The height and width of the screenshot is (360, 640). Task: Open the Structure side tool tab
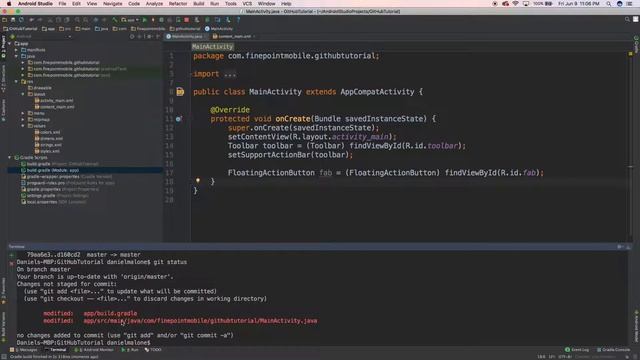3,78
